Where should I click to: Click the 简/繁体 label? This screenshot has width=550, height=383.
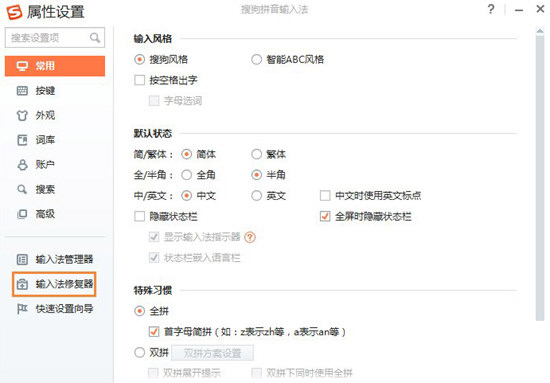pyautogui.click(x=153, y=154)
